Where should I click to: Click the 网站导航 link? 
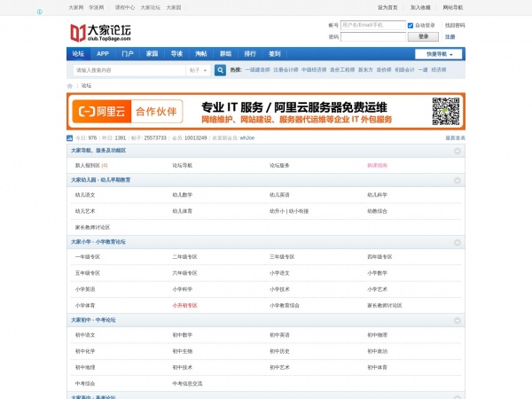pyautogui.click(x=452, y=7)
